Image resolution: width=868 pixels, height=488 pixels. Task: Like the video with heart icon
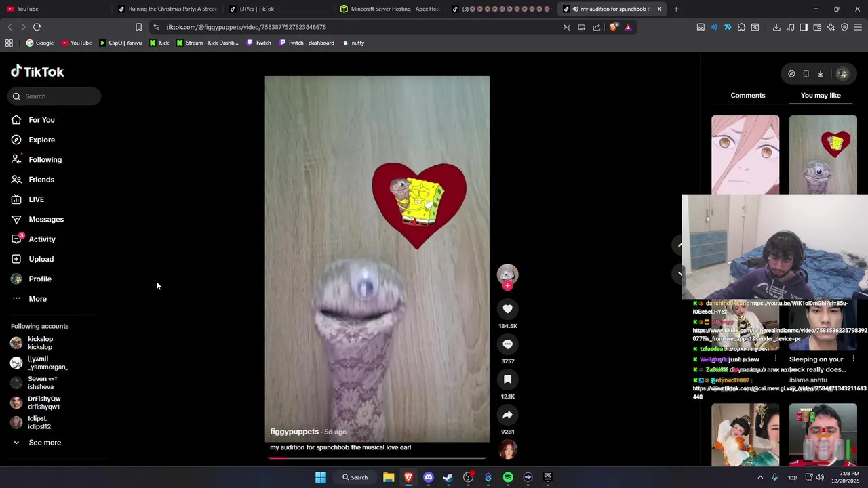pos(507,309)
